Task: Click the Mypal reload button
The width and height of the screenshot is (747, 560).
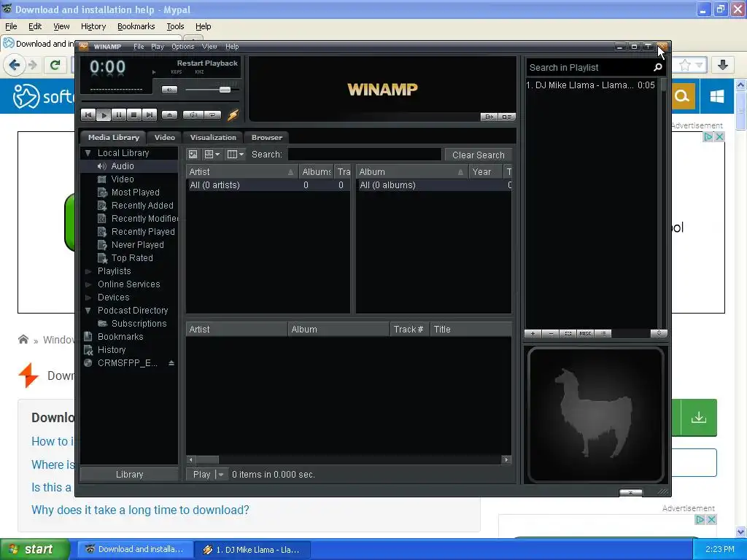Action: (x=55, y=65)
